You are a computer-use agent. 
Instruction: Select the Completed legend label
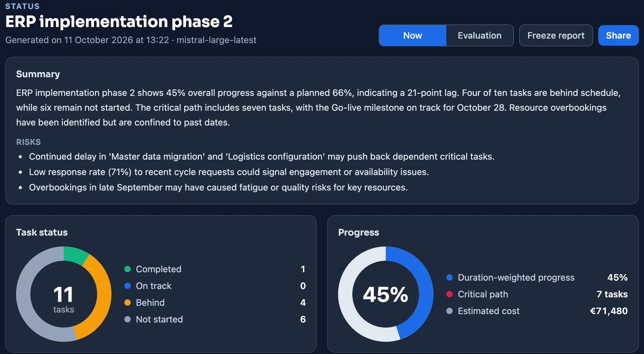pyautogui.click(x=158, y=269)
